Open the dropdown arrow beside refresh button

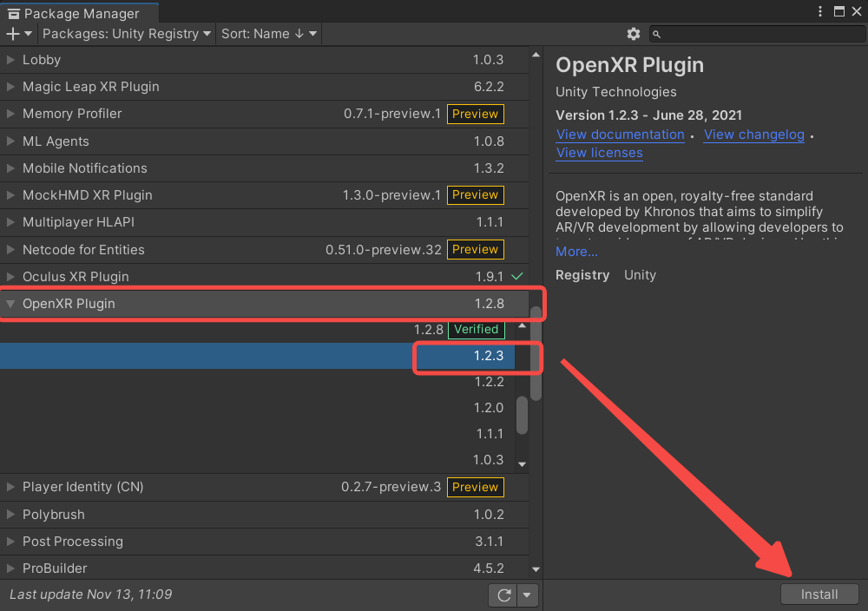tap(527, 595)
